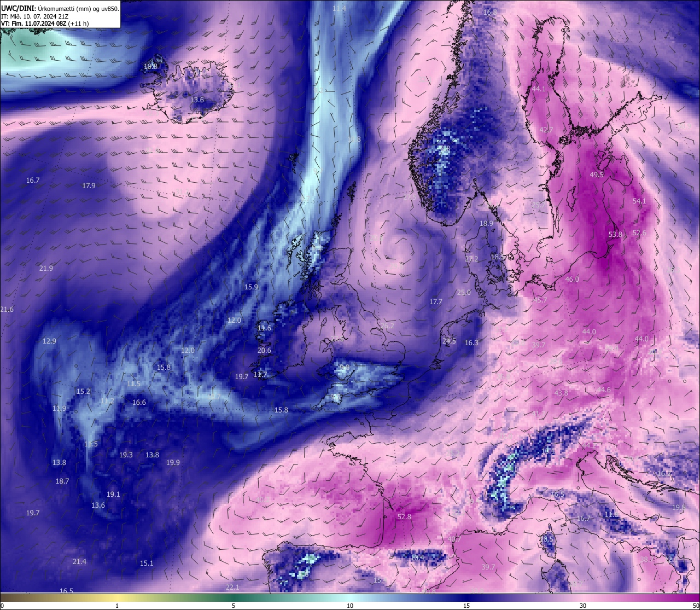The height and width of the screenshot is (610, 700).
Task: Click the 21.9 value label
Action: pyautogui.click(x=46, y=268)
